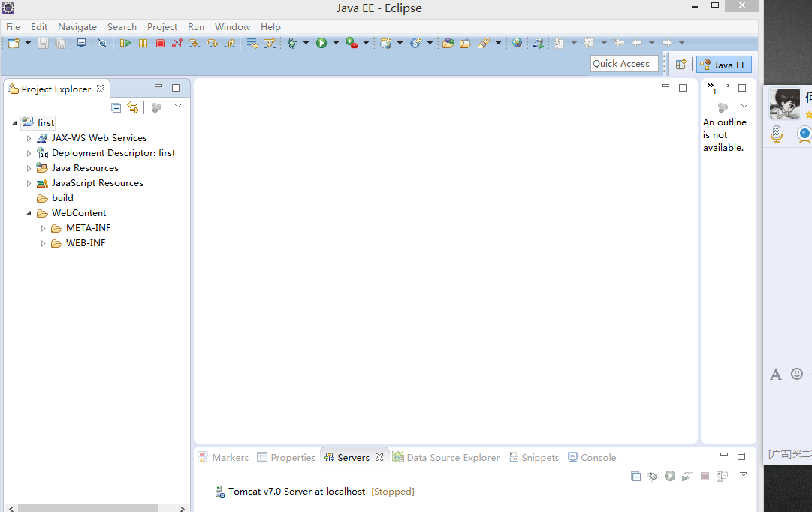The width and height of the screenshot is (812, 512).
Task: Click the Step Over arrow icon
Action: click(212, 43)
